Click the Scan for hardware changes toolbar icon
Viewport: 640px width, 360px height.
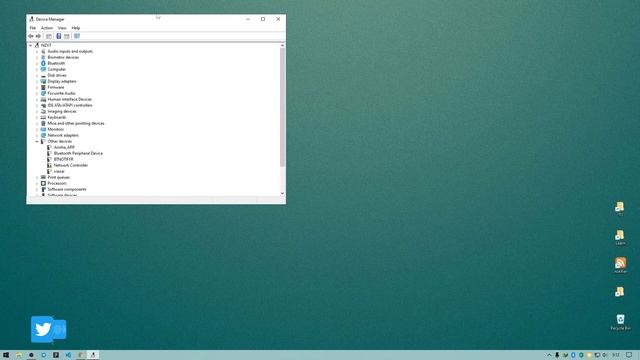77,36
